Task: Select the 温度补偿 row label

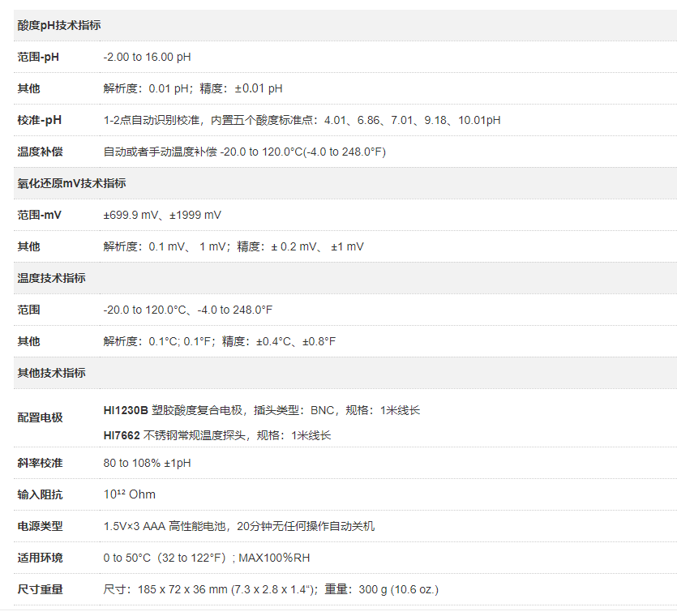Action: click(x=40, y=152)
